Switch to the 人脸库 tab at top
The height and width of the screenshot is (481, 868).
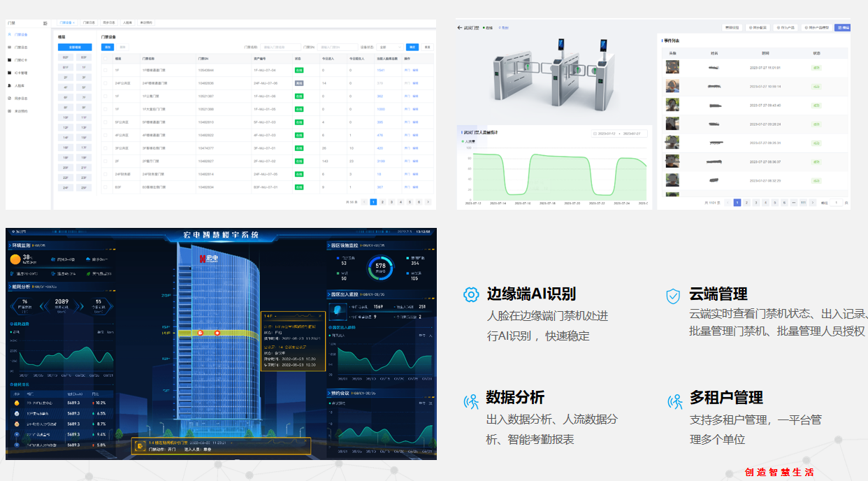[x=127, y=23]
